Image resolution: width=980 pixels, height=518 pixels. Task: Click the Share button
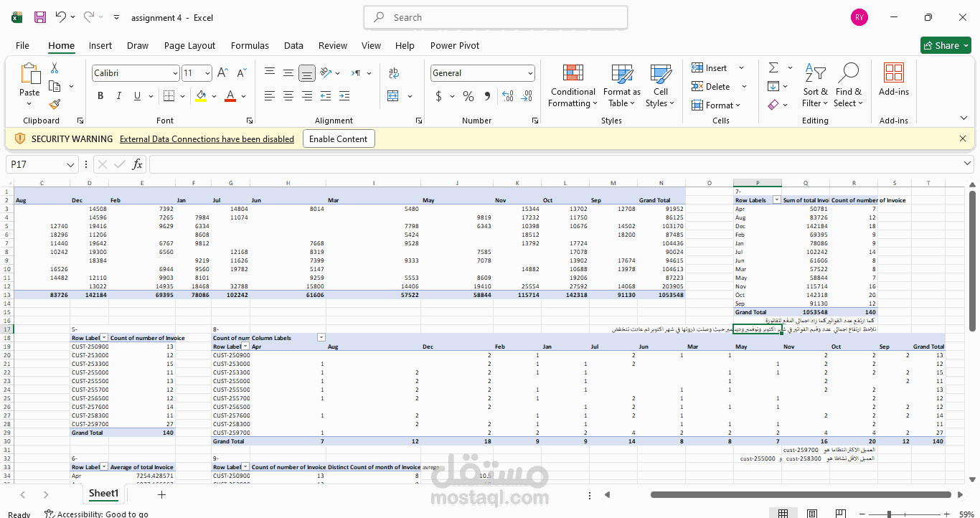[946, 44]
